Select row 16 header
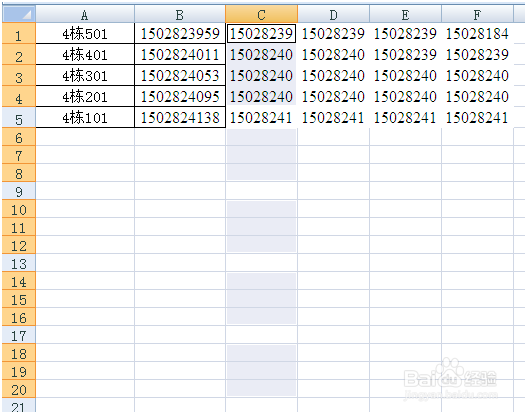 pyautogui.click(x=19, y=317)
